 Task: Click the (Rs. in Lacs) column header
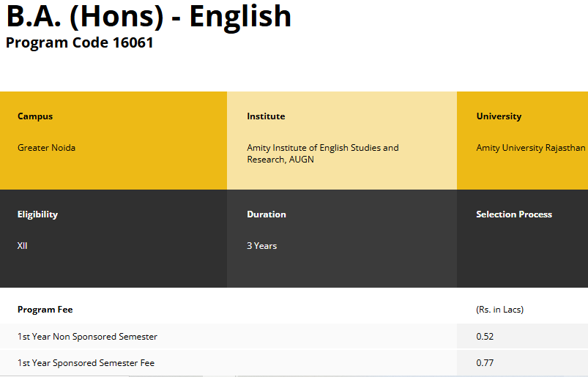499,310
